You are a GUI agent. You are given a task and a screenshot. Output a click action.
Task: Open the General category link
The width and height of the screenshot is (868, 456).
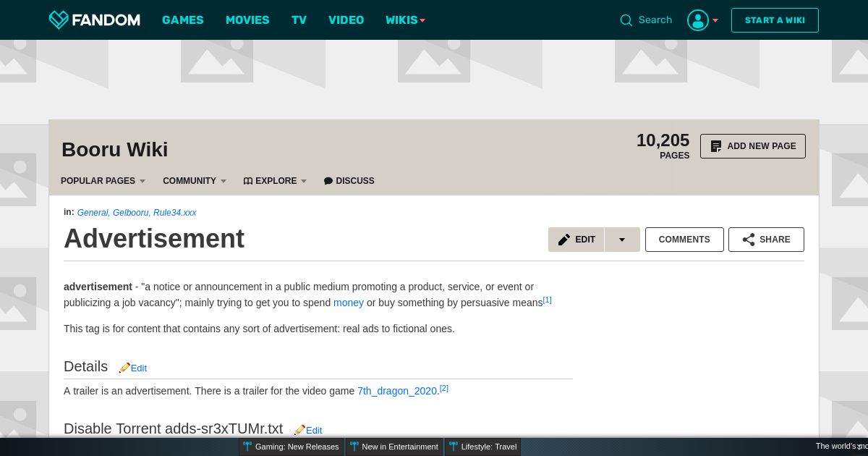point(93,213)
